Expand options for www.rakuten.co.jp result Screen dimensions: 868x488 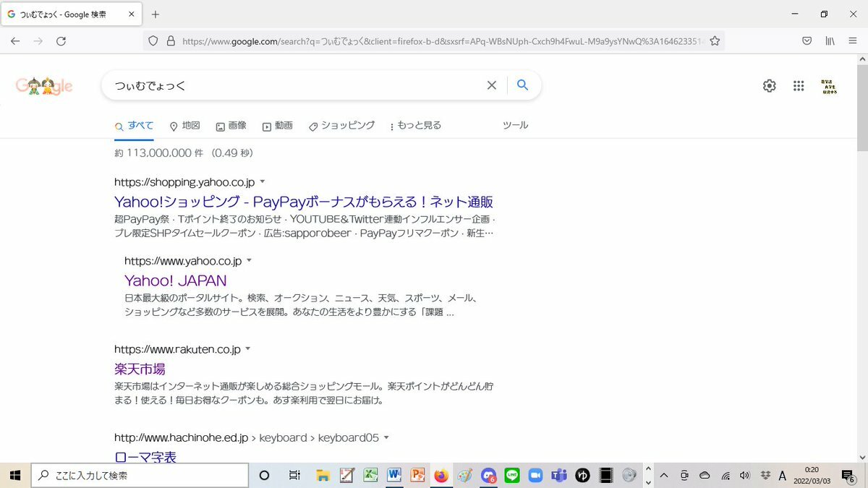coord(248,349)
